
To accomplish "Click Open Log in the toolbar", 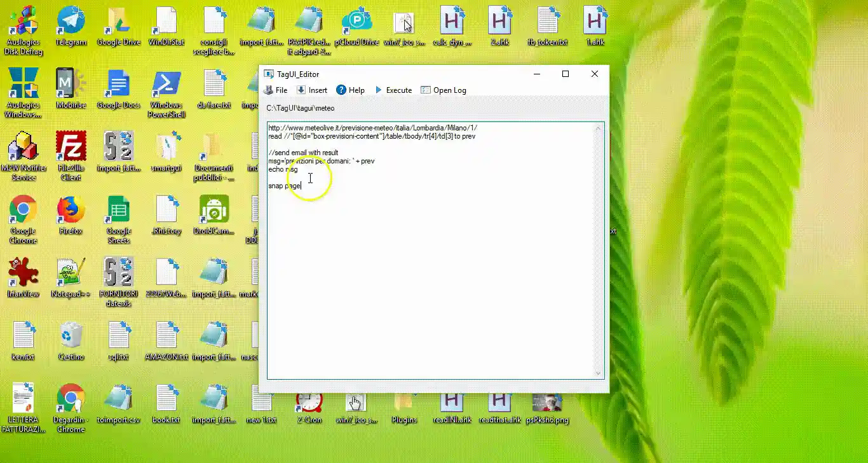I will pyautogui.click(x=443, y=90).
